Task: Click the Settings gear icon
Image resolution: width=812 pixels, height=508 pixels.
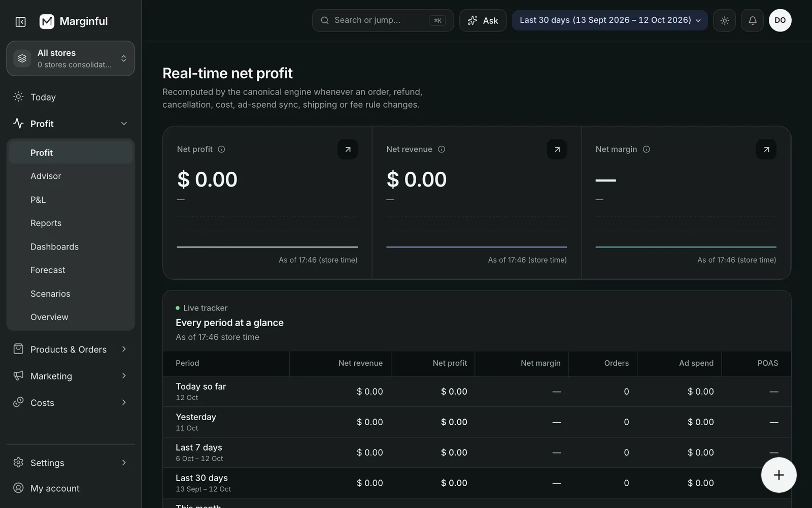Action: (18, 462)
